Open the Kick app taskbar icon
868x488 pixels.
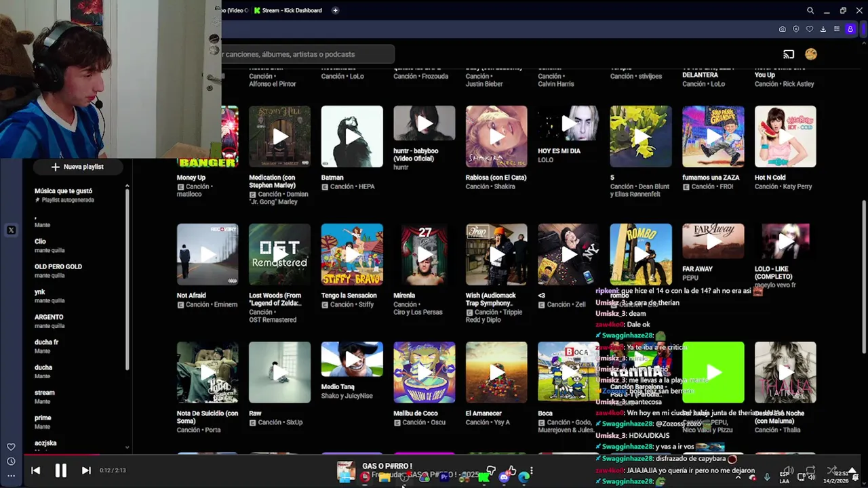coord(484,477)
